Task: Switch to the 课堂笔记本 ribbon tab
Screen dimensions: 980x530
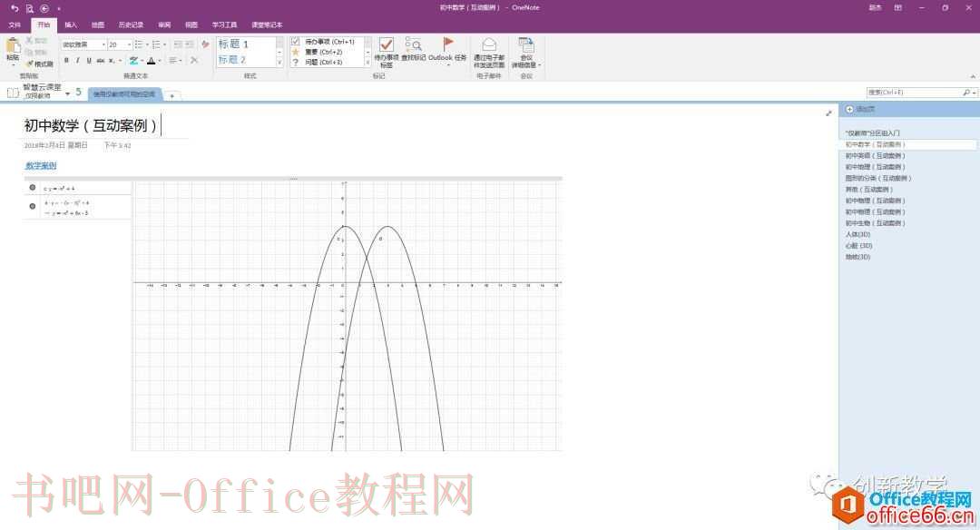Action: pyautogui.click(x=267, y=25)
